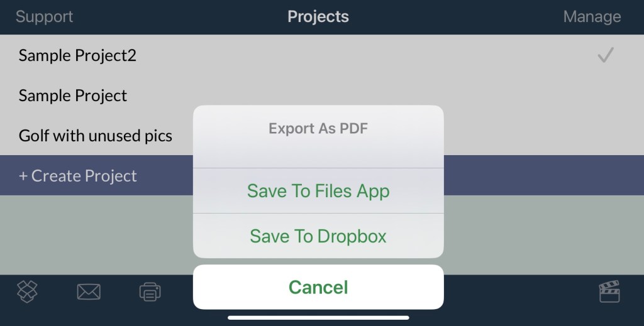
Task: Choose Save To Files App
Action: tap(318, 191)
